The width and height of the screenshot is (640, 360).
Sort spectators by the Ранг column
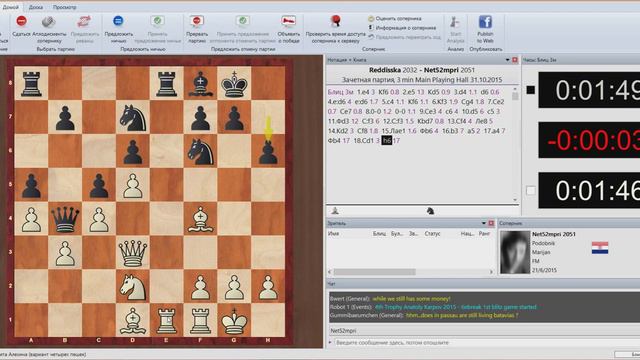[484, 233]
